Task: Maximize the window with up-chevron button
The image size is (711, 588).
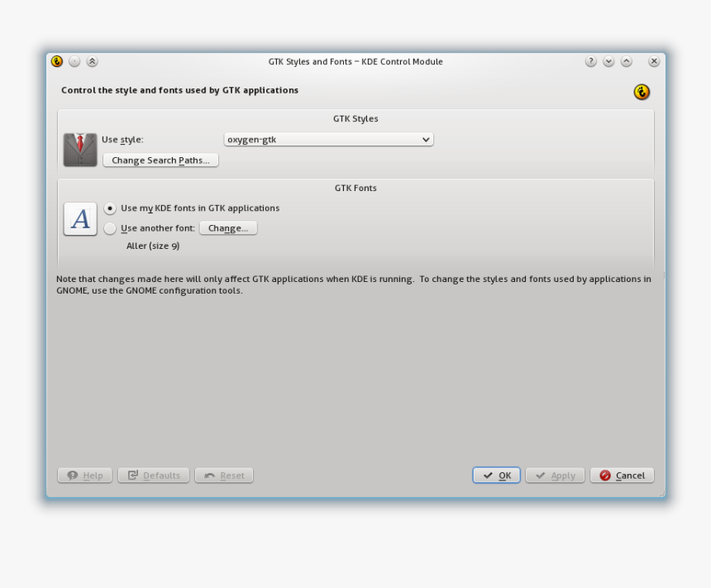Action: coord(626,61)
